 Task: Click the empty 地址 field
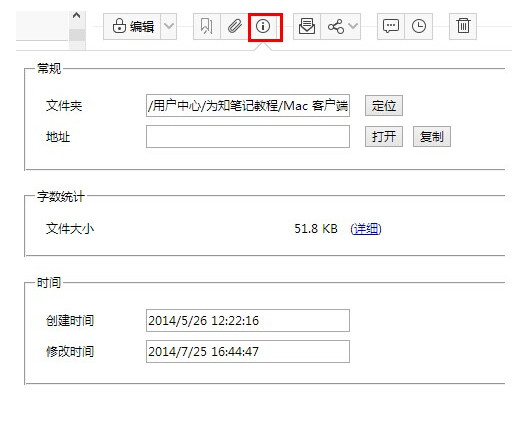pyautogui.click(x=248, y=136)
